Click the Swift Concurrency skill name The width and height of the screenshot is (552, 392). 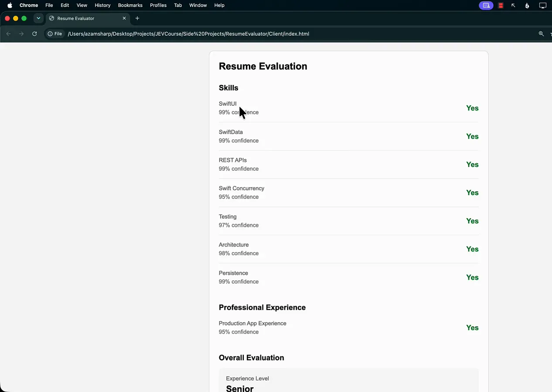242,189
